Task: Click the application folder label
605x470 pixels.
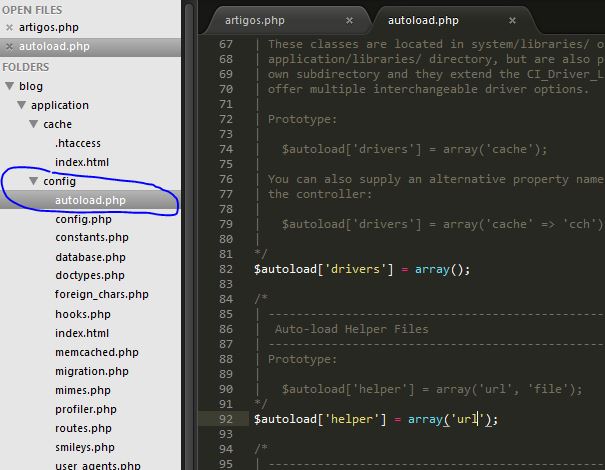Action: 60,105
